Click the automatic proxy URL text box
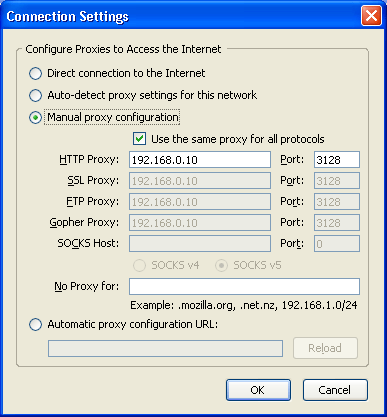This screenshot has height=417, width=387. click(x=165, y=348)
